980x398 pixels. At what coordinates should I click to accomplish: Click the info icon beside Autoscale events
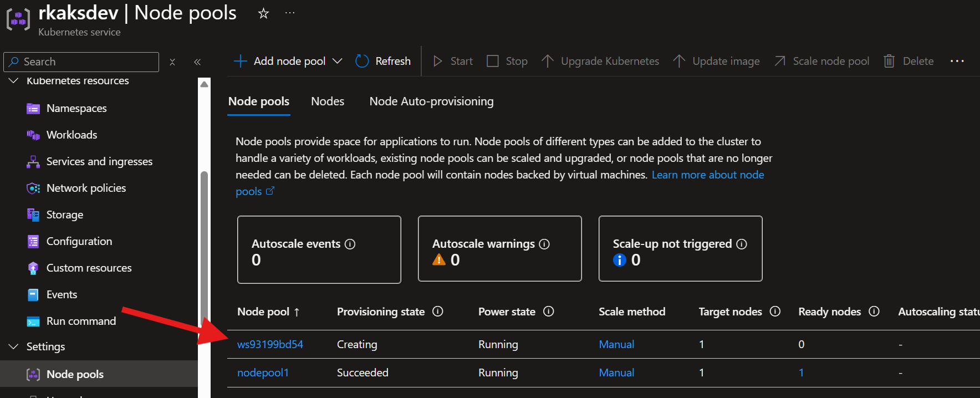coord(350,244)
